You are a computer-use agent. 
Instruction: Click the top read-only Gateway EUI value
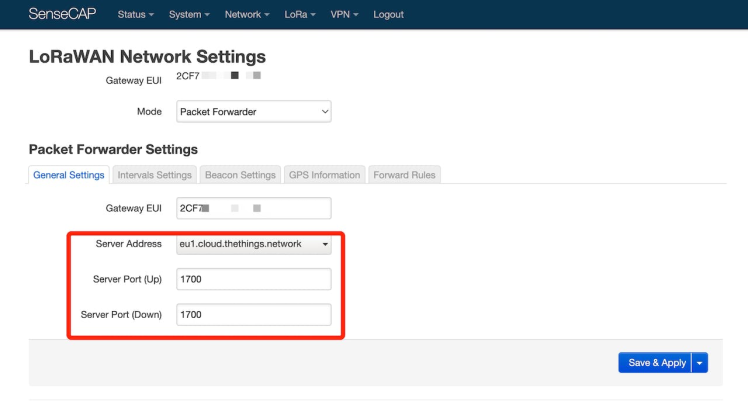click(218, 76)
